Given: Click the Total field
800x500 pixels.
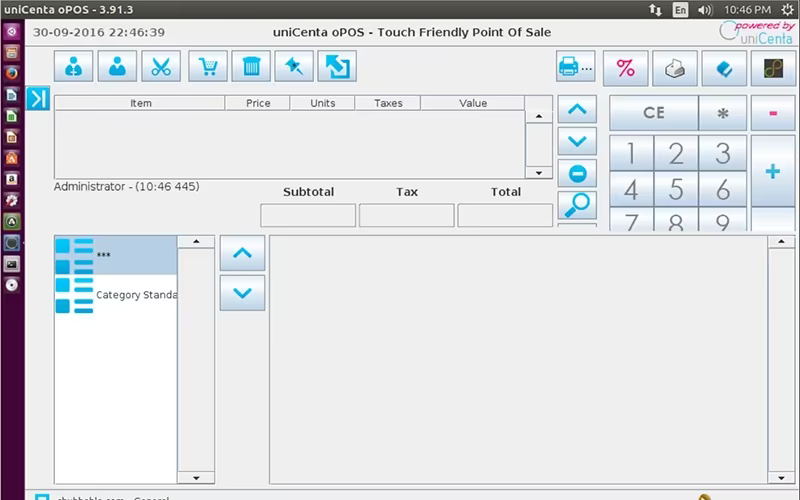Looking at the screenshot, I should 505,215.
